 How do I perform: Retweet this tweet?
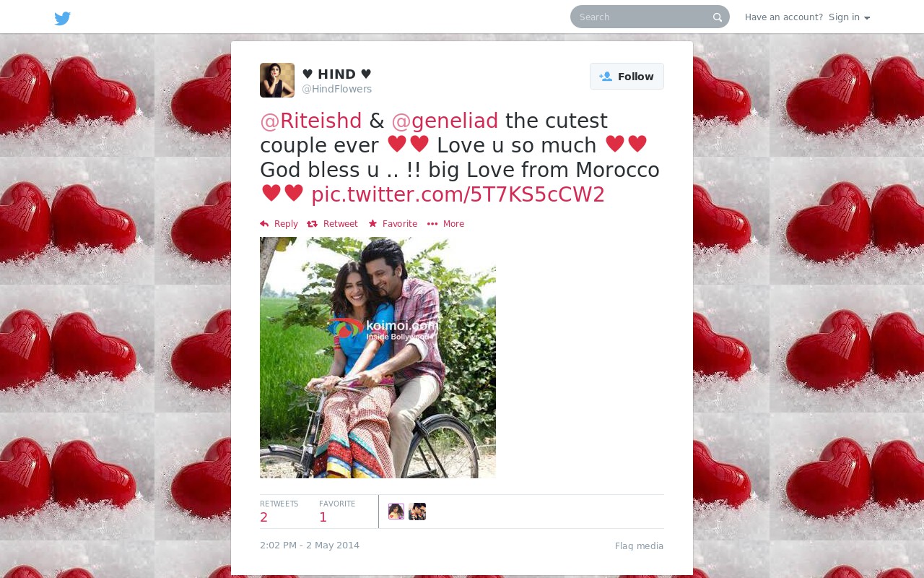332,224
